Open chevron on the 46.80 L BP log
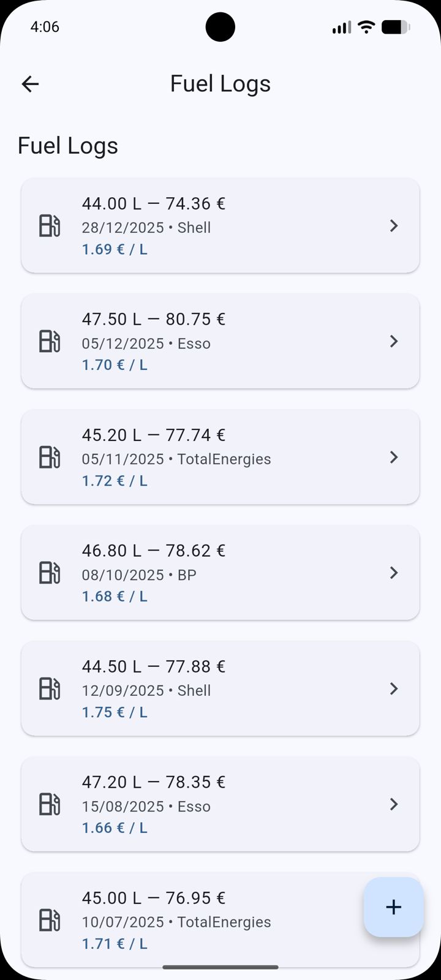The width and height of the screenshot is (441, 980). pyautogui.click(x=394, y=573)
